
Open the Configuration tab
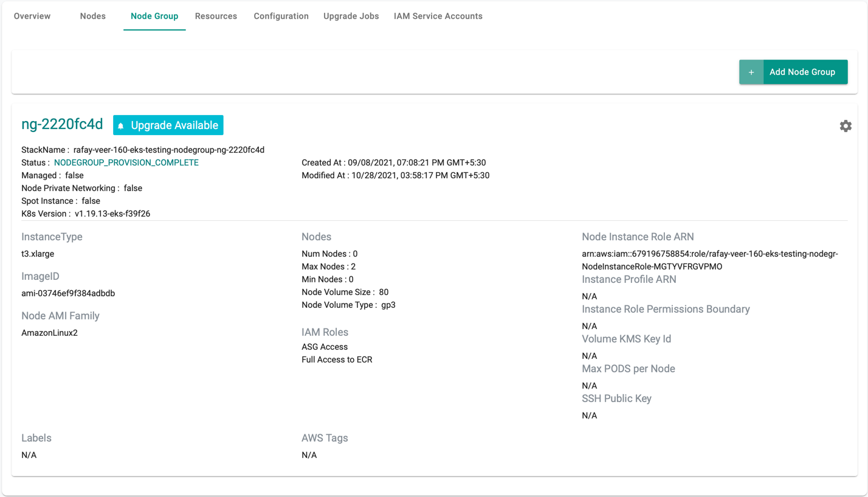281,16
